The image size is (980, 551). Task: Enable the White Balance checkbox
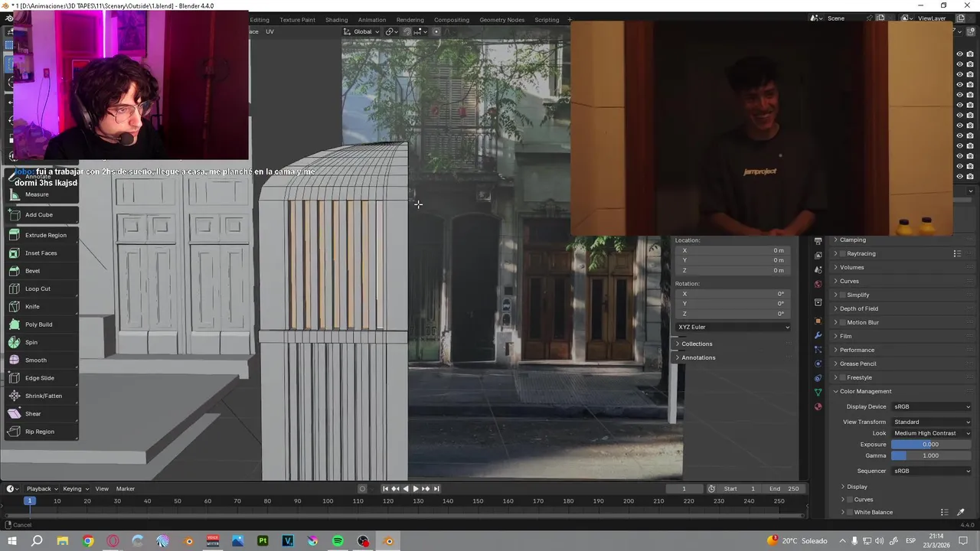850,512
